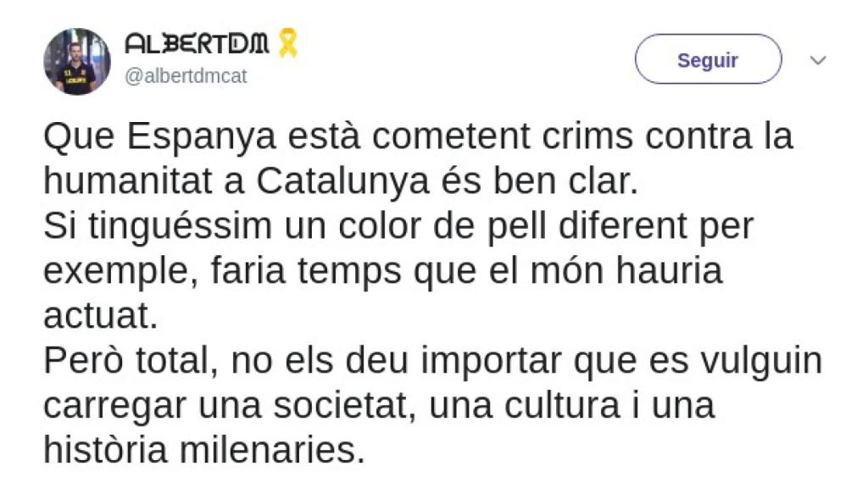Open the AlbertDM profile avatar photo

(x=77, y=61)
